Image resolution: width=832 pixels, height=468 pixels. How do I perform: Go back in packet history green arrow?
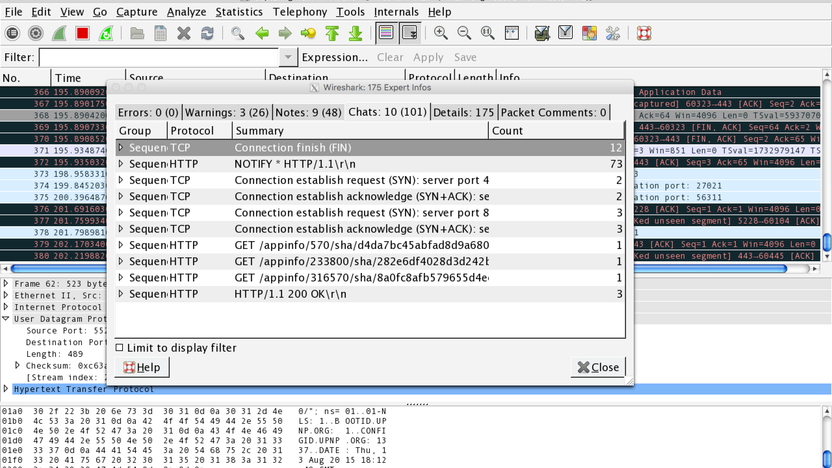point(262,33)
